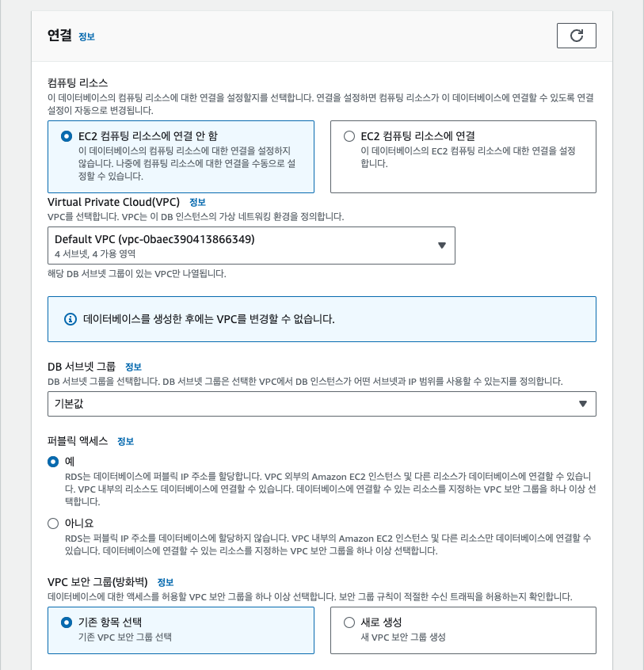Click the '새 VPC 보안 그룹 생성' card text
The height and width of the screenshot is (670, 644).
(403, 637)
